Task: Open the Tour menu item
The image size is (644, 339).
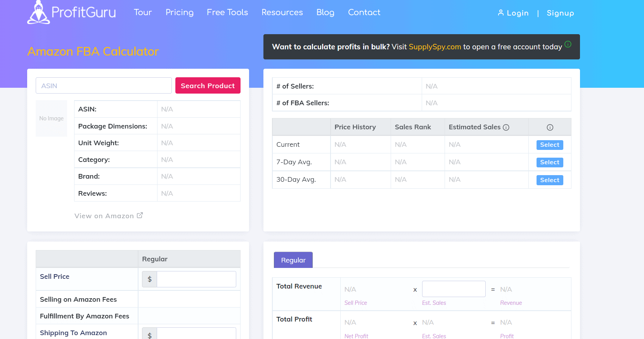Action: [x=143, y=12]
